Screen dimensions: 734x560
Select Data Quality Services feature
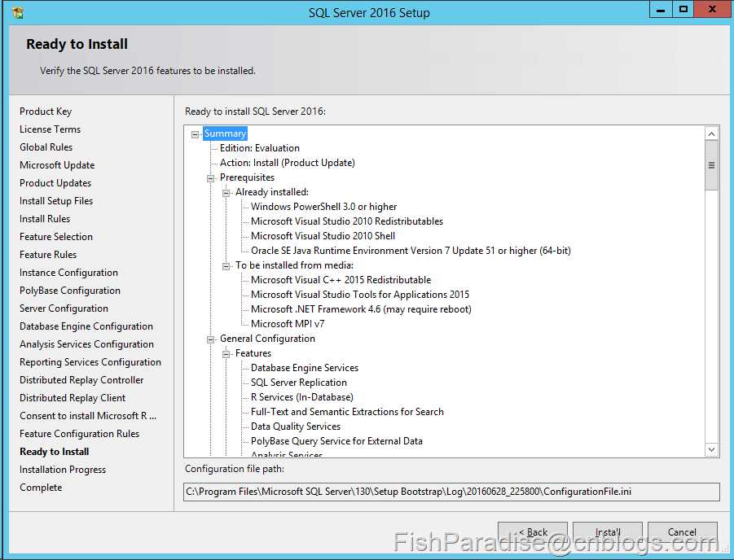(x=296, y=427)
